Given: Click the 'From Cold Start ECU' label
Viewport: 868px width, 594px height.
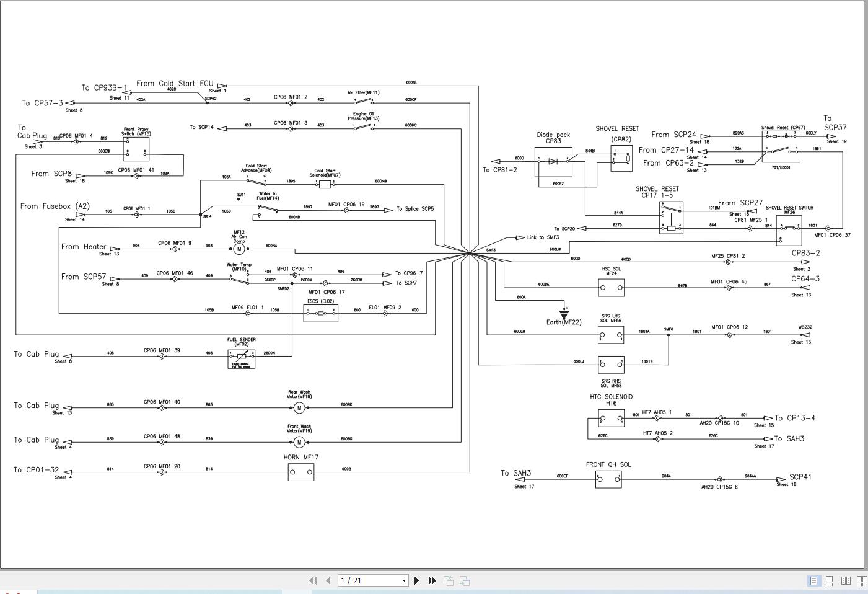Looking at the screenshot, I should click(x=175, y=84).
